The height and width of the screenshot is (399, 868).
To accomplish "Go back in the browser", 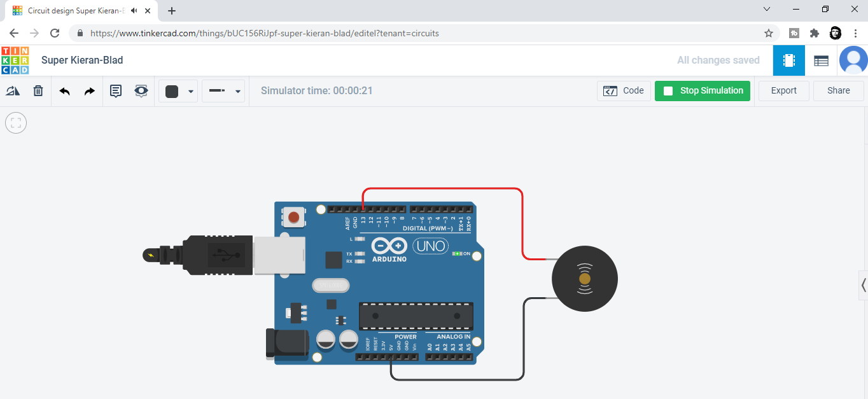I will [14, 33].
